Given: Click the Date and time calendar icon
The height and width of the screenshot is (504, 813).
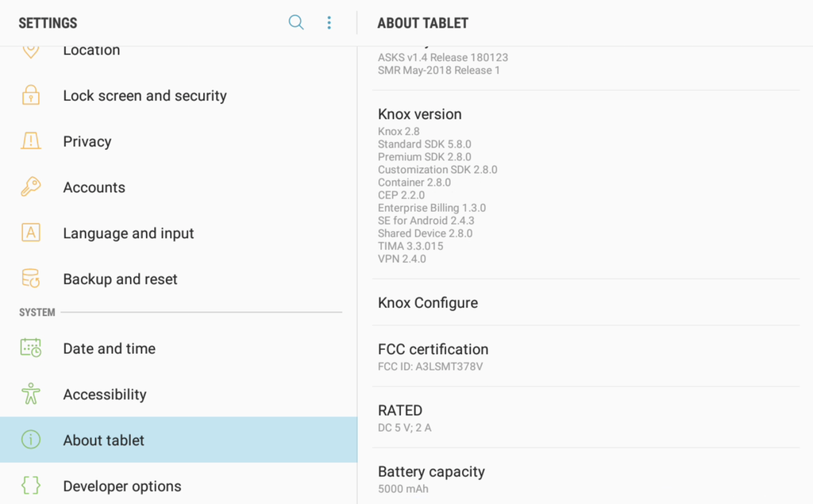Looking at the screenshot, I should (32, 348).
